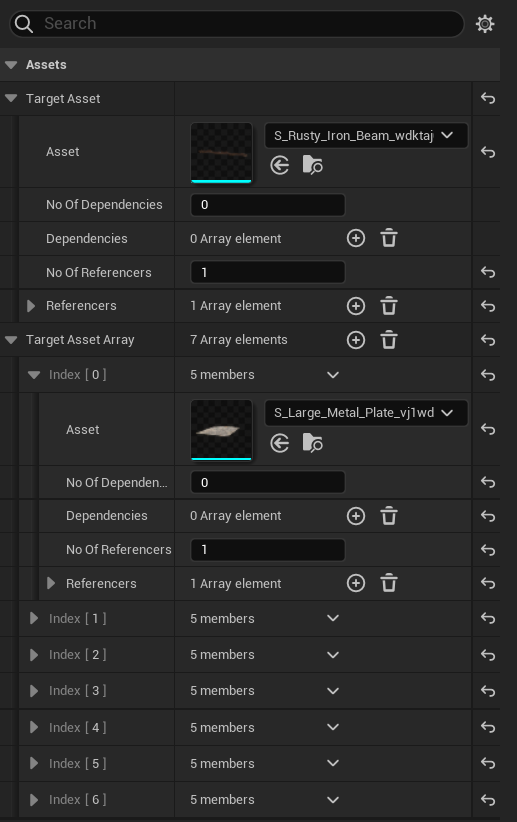Viewport: 517px width, 822px height.
Task: Reset Index [ 0 ] No Of Dependencies
Action: pos(488,482)
